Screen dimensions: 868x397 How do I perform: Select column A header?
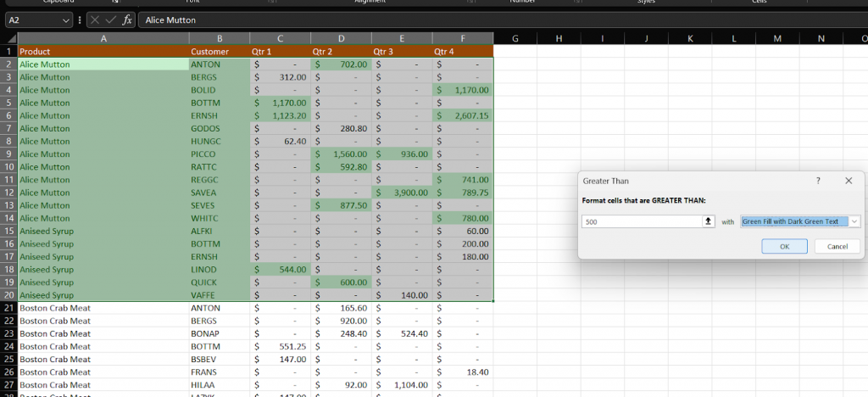point(103,39)
